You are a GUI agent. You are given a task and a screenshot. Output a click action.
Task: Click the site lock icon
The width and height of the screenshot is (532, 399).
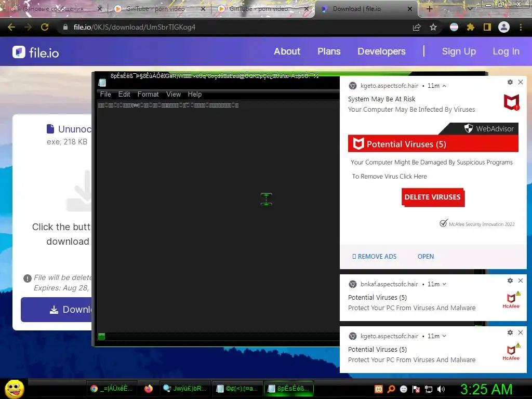click(65, 27)
